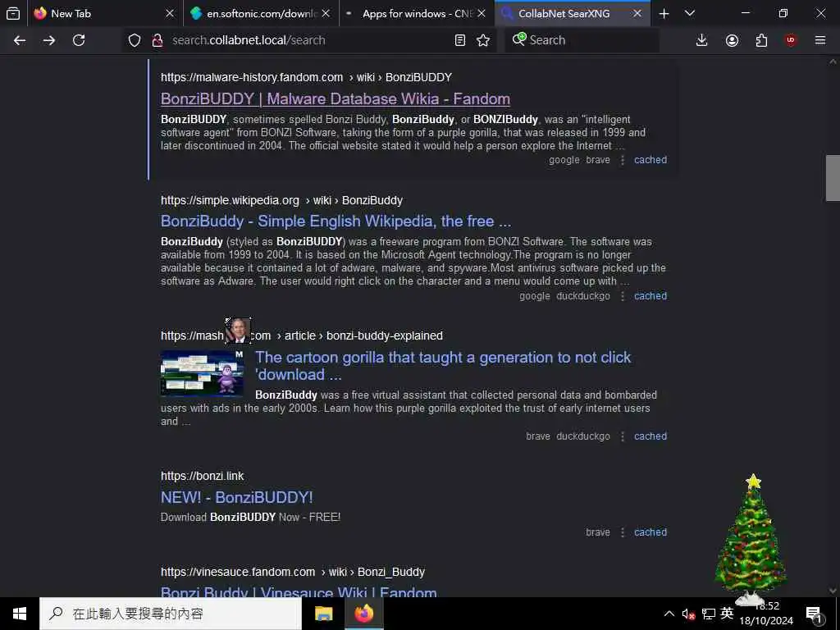This screenshot has height=630, width=840.
Task: List all tabs using the chevron
Action: [690, 13]
